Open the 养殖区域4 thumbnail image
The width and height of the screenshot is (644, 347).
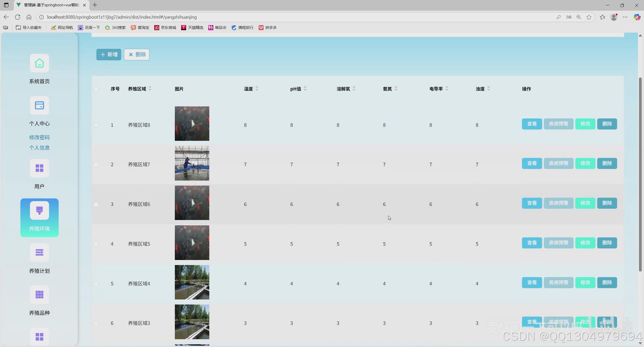(192, 282)
